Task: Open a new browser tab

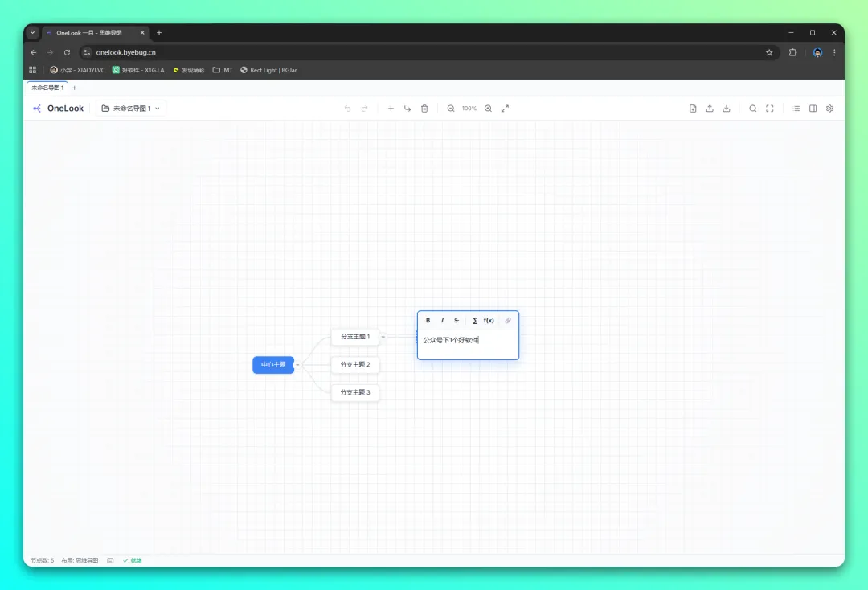Action: point(159,33)
